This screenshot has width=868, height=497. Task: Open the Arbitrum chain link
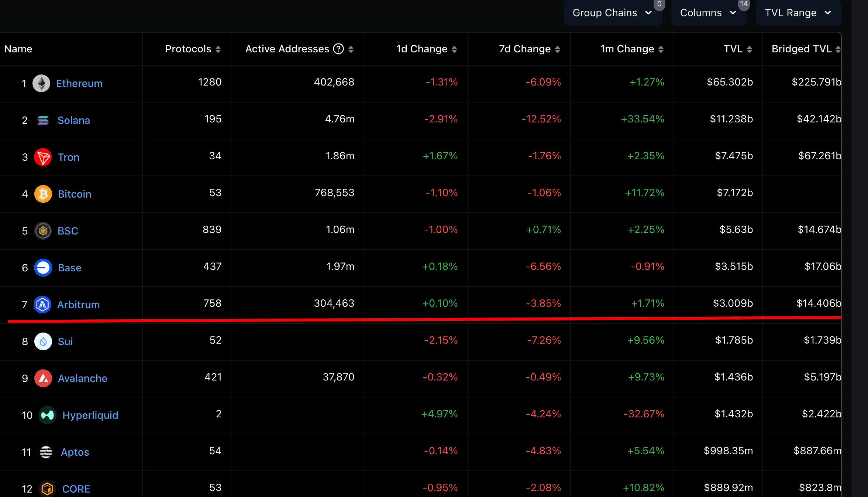pyautogui.click(x=79, y=305)
